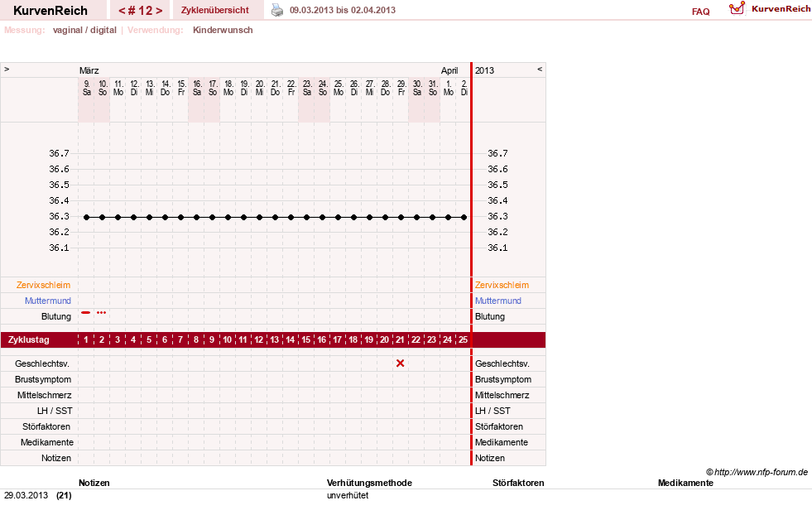Click Zyklustag number 10

click(228, 339)
